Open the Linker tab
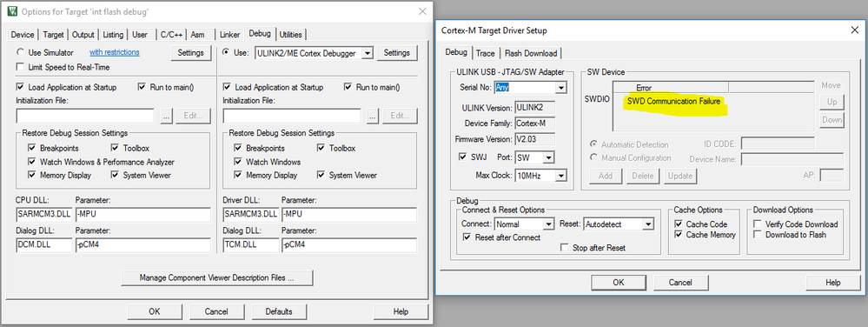 pyautogui.click(x=229, y=35)
